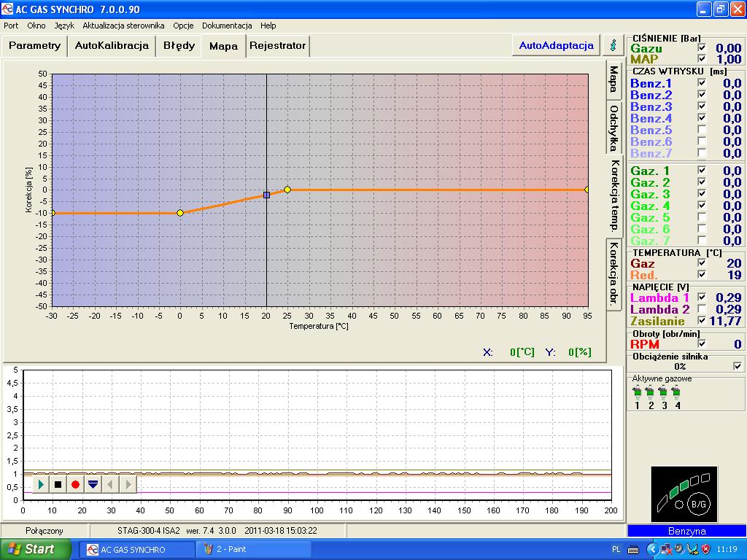This screenshot has height=560, width=747.
Task: Toggle the Zasilanie voltage checkbox
Action: pos(701,320)
